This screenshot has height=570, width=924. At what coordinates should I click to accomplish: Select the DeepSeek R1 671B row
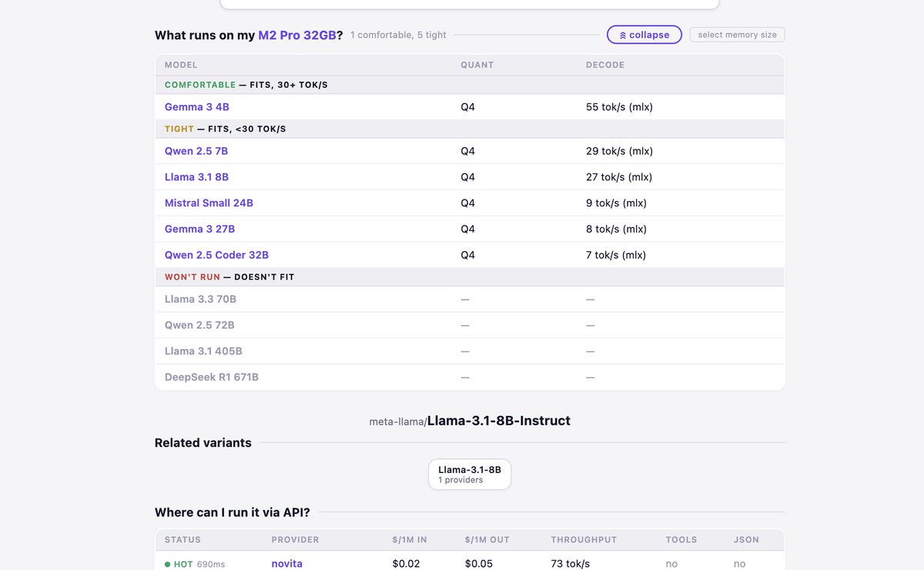470,377
